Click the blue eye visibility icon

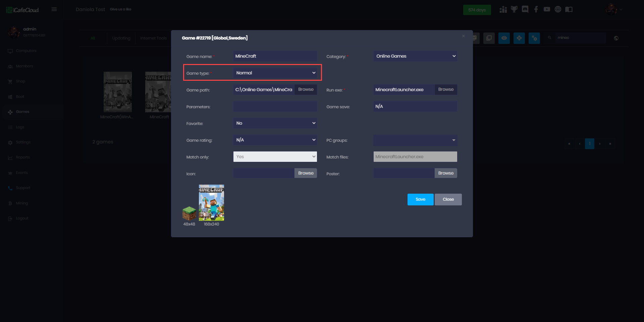tap(504, 38)
